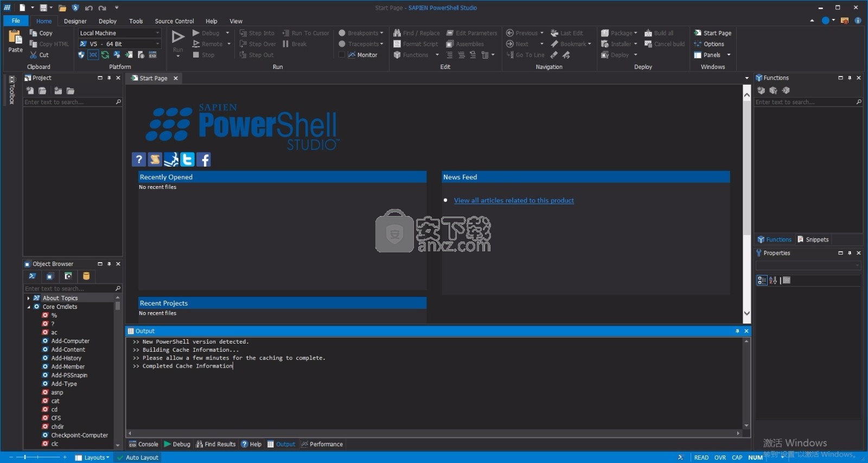Click the Project panel search field

(x=73, y=102)
